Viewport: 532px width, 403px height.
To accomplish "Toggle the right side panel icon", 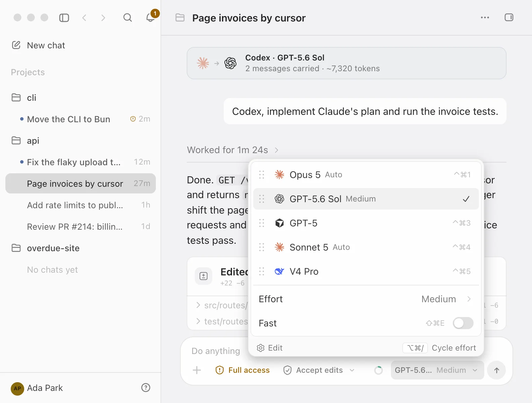I will [x=509, y=17].
